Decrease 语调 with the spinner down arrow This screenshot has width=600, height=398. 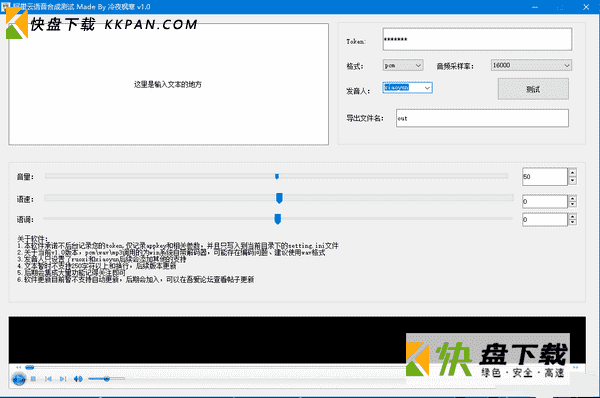(x=572, y=222)
